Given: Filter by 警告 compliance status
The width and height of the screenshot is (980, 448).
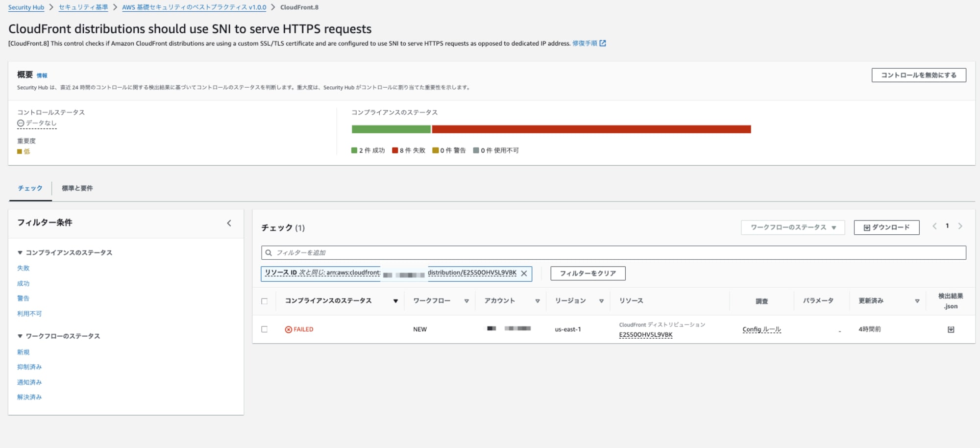Looking at the screenshot, I should coord(24,298).
